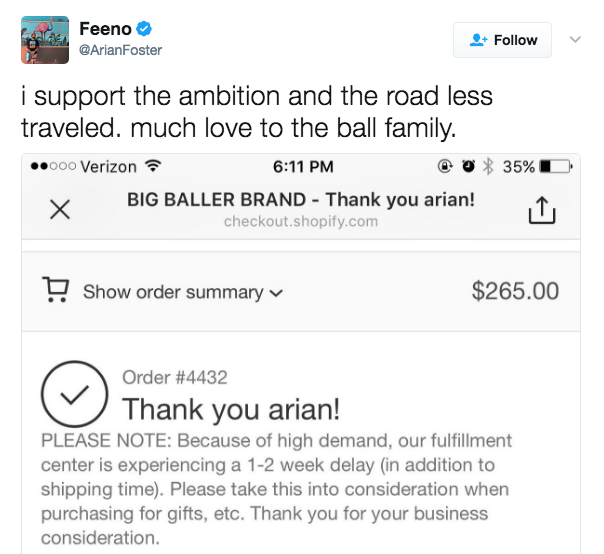Click the order confirmed checkmark circle
The image size is (604, 554).
(x=72, y=396)
